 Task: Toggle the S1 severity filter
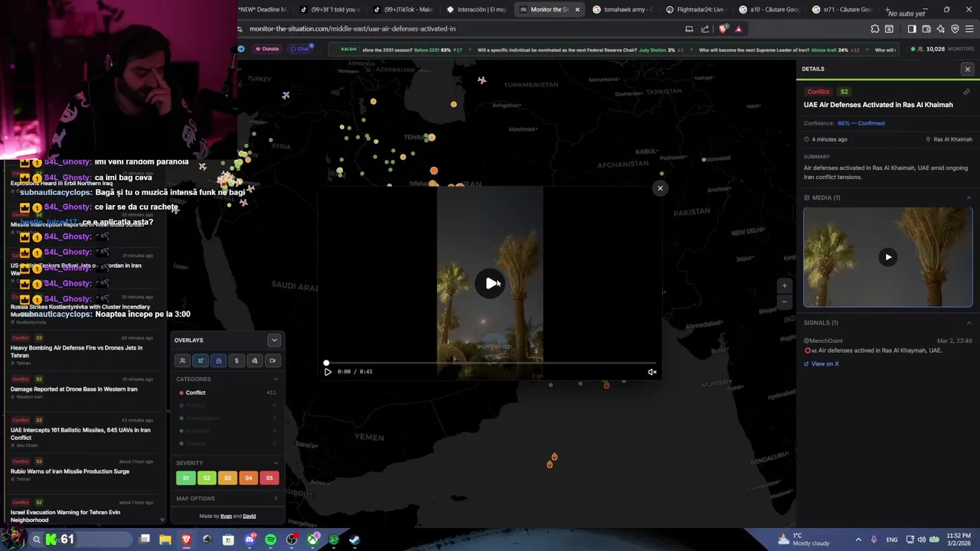[185, 478]
